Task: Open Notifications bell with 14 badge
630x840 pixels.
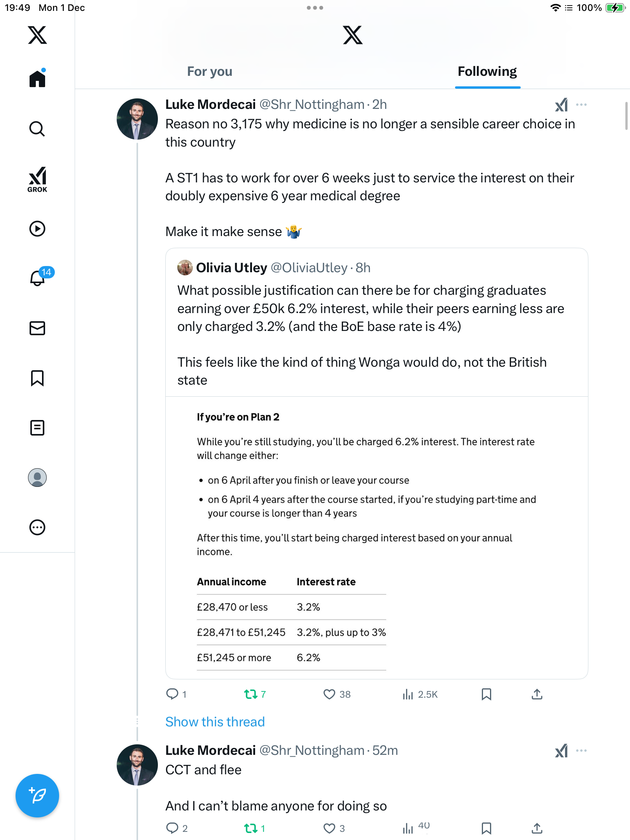Action: pyautogui.click(x=38, y=278)
